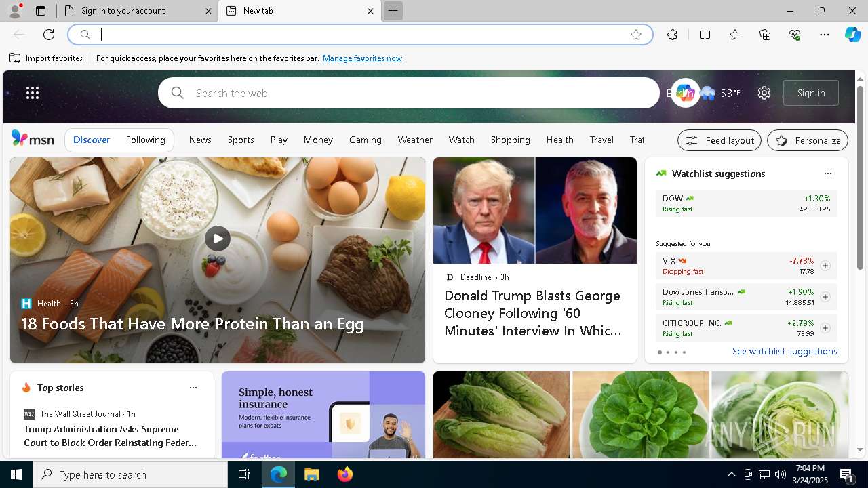868x488 pixels.
Task: Add CITIGROUP INC. to watchlist
Action: tap(825, 328)
